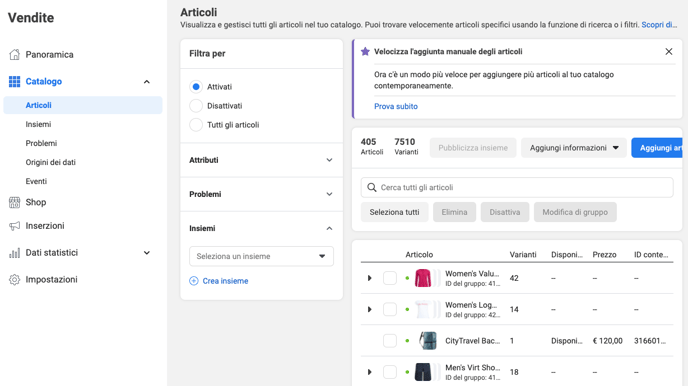
Task: Click the Shop storefront icon
Action: point(14,202)
